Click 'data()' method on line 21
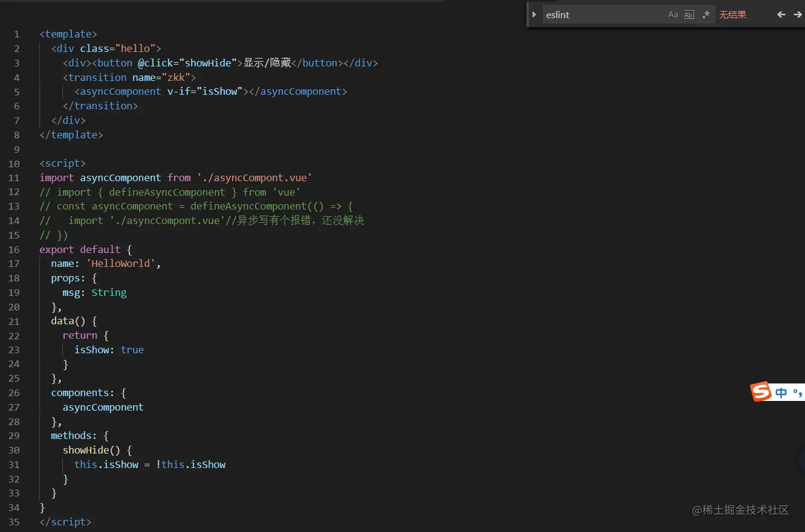805x532 pixels. (x=68, y=321)
